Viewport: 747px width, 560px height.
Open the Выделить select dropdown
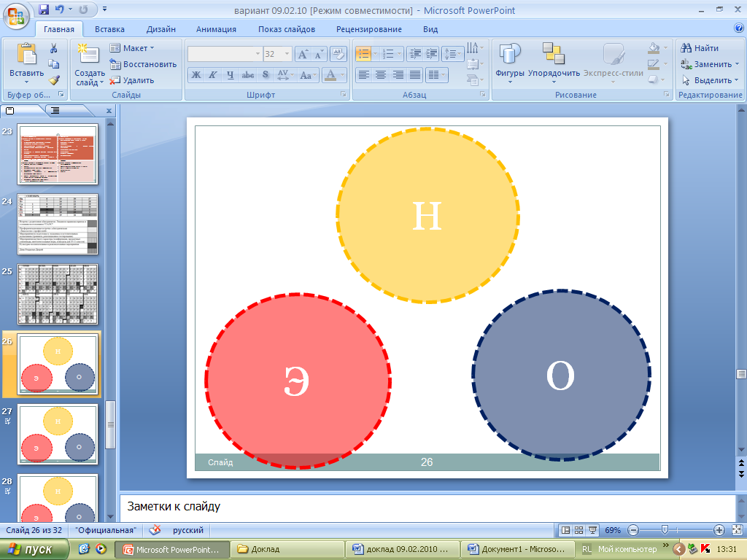tap(710, 80)
